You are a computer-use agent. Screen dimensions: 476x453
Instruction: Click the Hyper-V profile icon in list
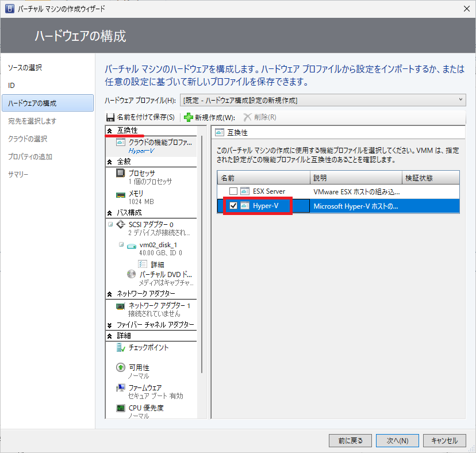245,206
